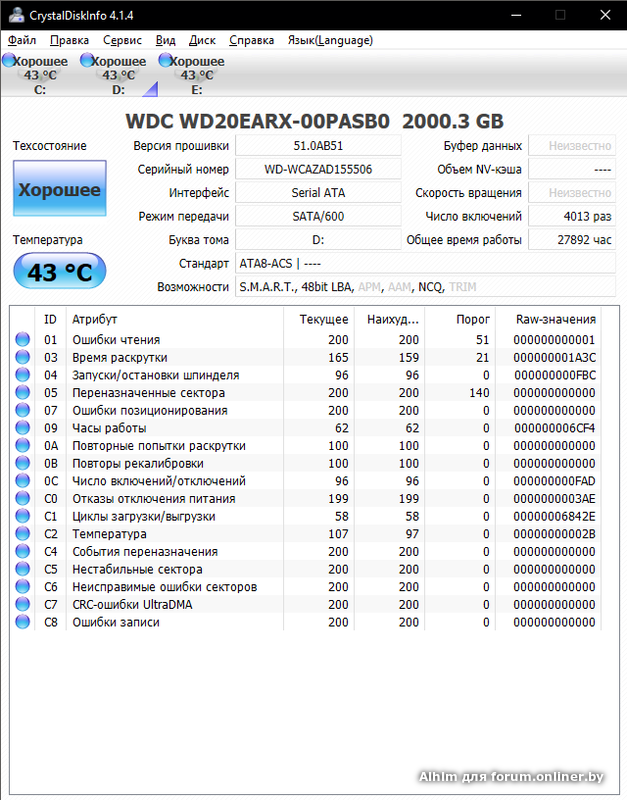
Task: Open the Язык(Language) menu
Action: [x=330, y=40]
